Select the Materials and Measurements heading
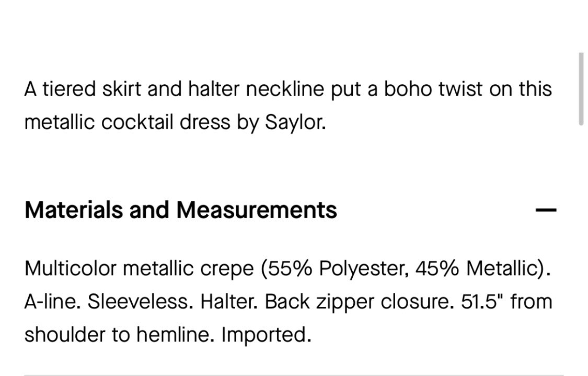This screenshot has height=376, width=588. (180, 210)
